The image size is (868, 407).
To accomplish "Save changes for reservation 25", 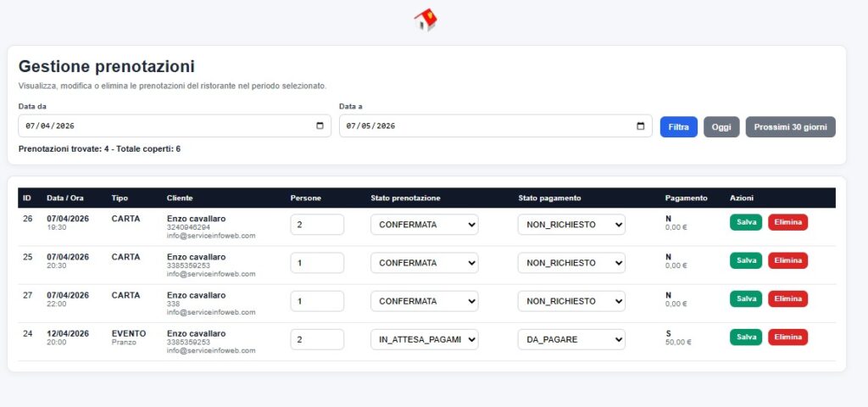I will point(746,260).
